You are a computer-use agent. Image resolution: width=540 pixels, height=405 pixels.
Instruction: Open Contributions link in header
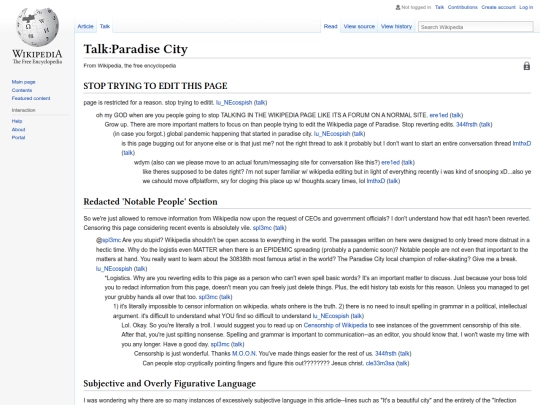(463, 7)
